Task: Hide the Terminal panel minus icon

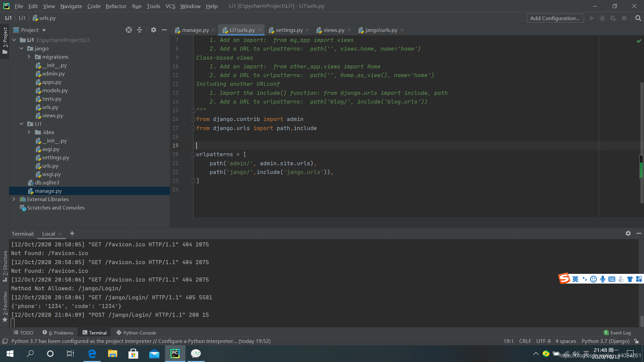Action: (x=639, y=233)
